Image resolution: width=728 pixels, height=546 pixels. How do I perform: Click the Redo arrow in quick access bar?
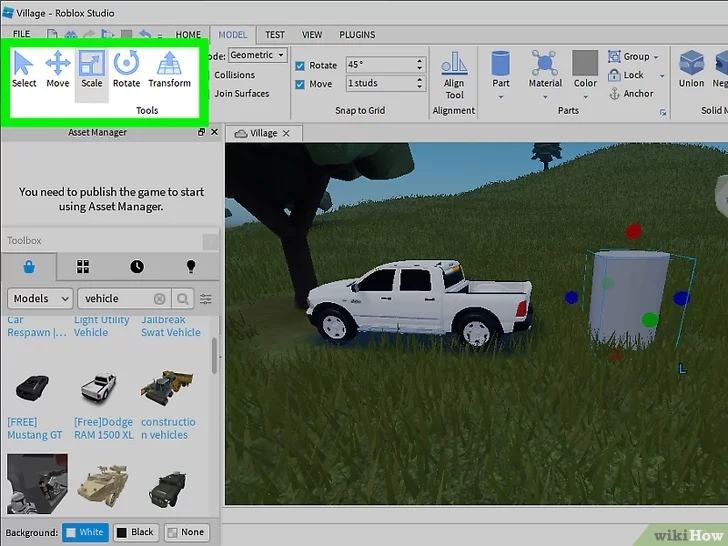pyautogui.click(x=88, y=35)
